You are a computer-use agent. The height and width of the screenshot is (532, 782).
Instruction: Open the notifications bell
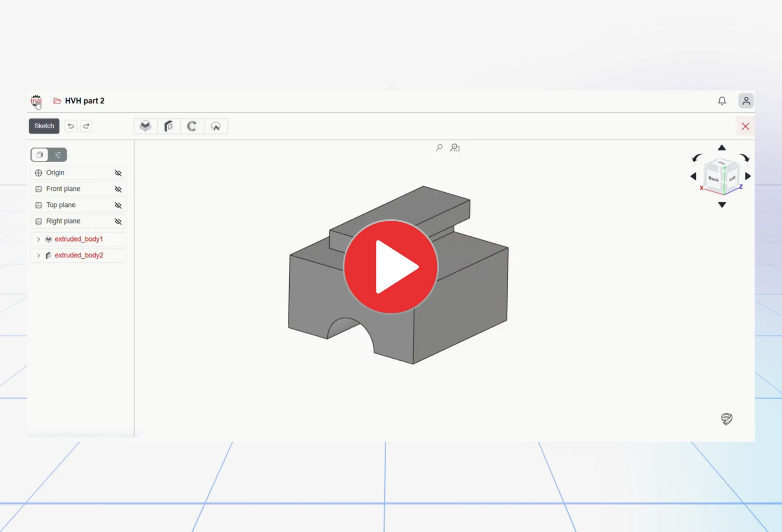pos(722,101)
